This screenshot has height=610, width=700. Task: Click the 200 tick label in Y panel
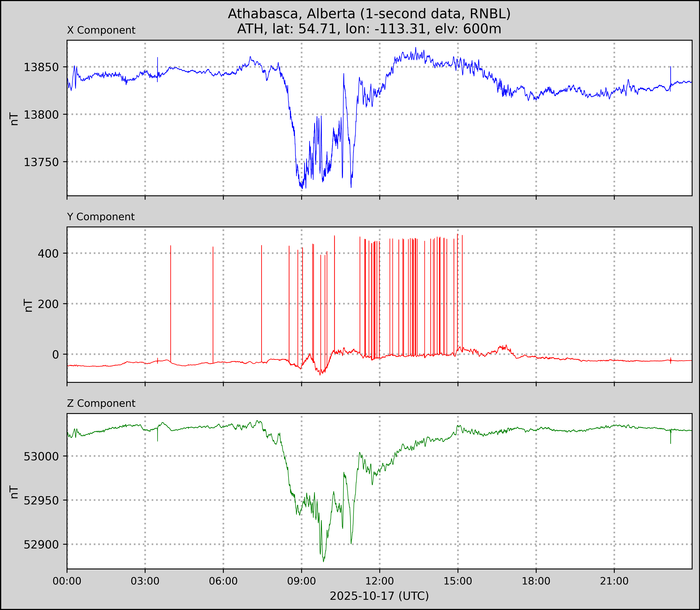coord(48,304)
